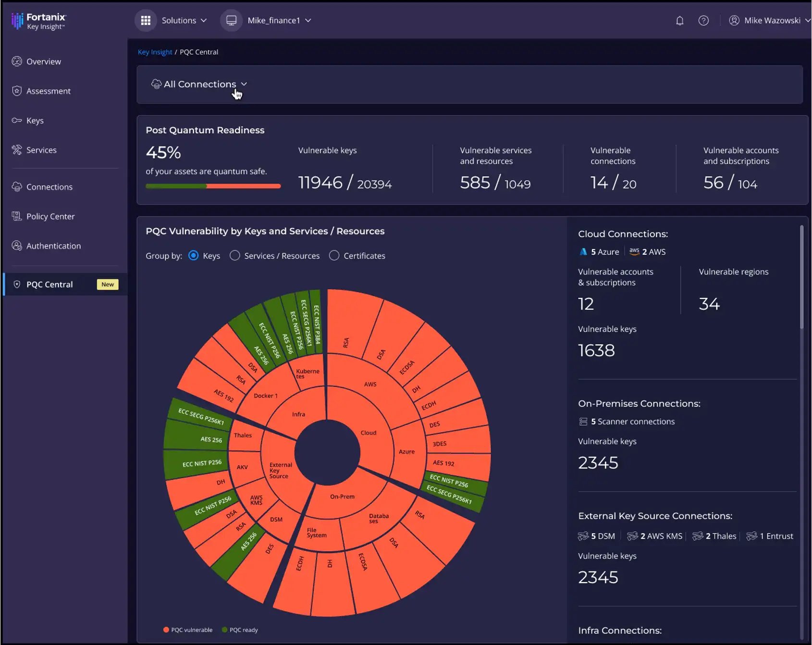Screen dimensions: 812x645
Task: Click the AWS logo icon
Action: click(634, 251)
